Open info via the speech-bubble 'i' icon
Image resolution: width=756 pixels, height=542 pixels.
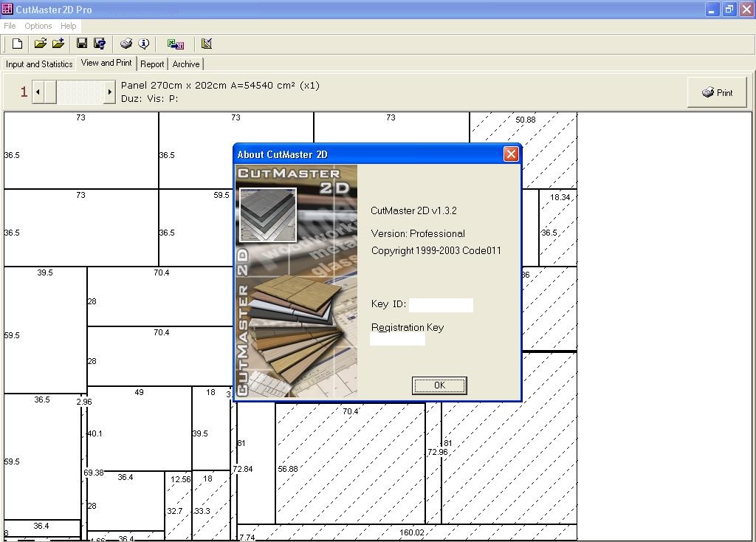click(144, 44)
